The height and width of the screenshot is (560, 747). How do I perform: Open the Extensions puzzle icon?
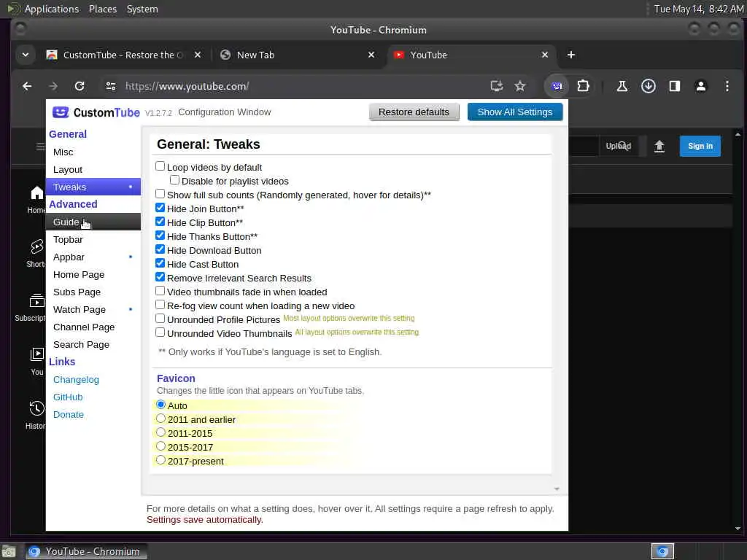583,86
